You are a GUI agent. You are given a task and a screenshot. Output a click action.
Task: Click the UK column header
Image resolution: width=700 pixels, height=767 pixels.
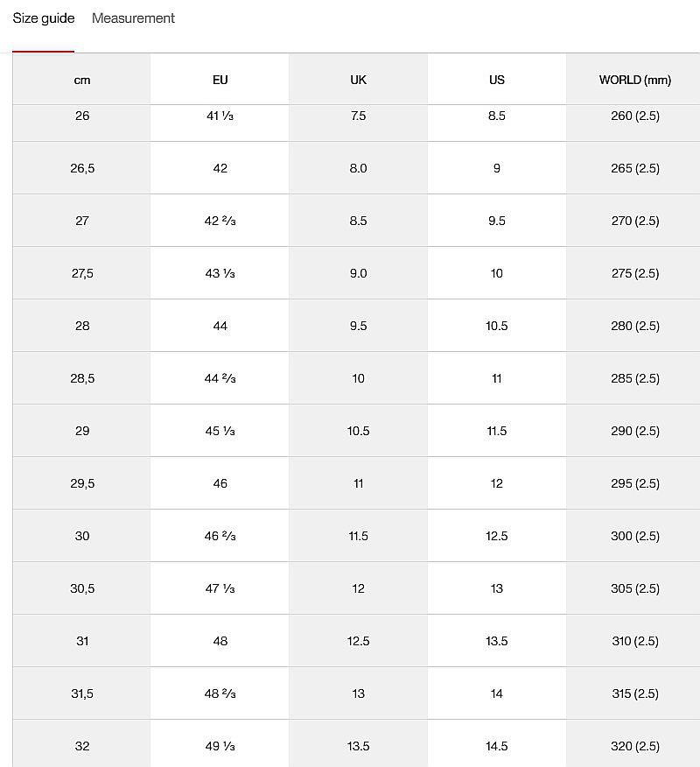point(358,80)
